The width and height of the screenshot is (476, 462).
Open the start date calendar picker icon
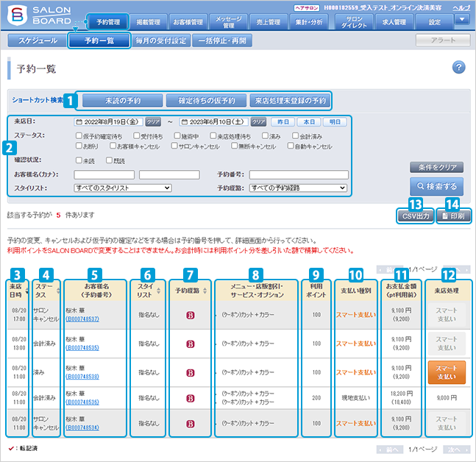(x=79, y=121)
